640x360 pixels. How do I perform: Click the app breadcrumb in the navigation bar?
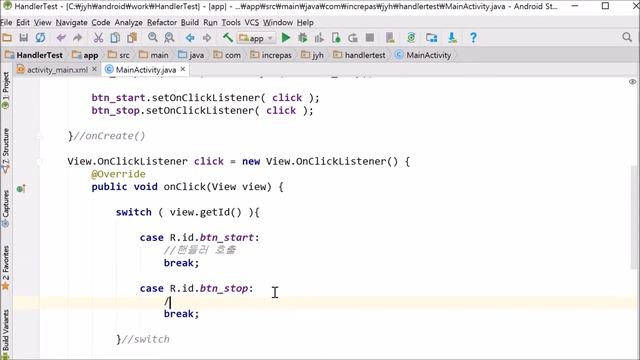click(85, 55)
